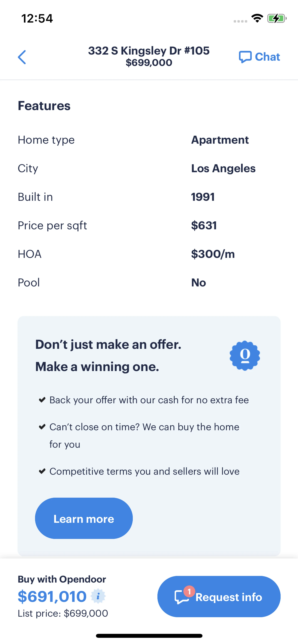Image resolution: width=298 pixels, height=644 pixels.
Task: Tap the Wi-Fi status icon
Action: pos(257,18)
